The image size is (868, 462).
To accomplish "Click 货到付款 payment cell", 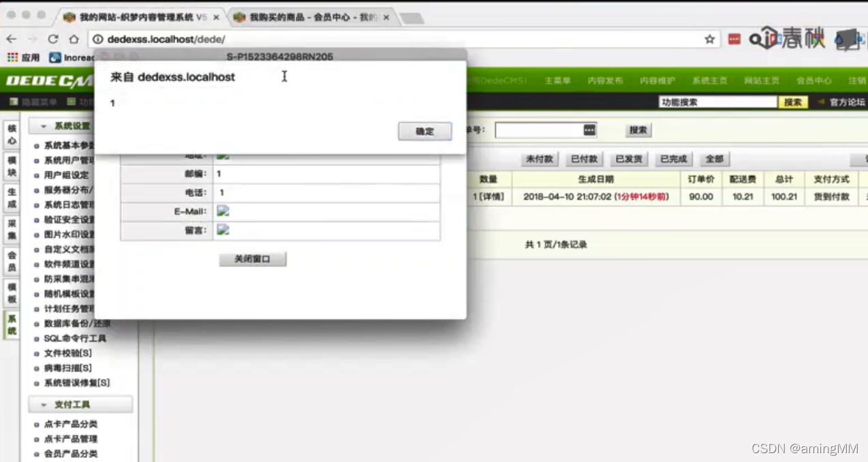I will 831,196.
